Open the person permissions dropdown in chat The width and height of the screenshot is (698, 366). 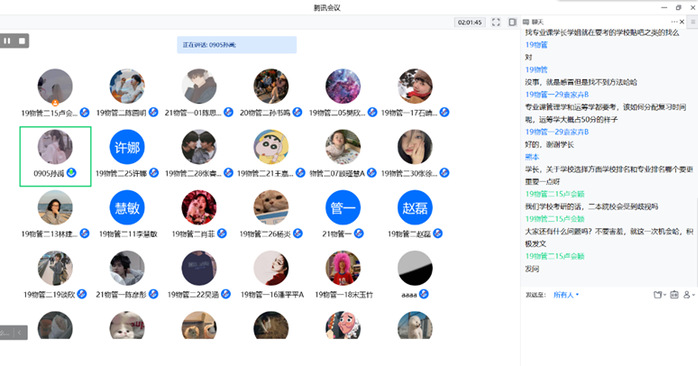coord(689,295)
